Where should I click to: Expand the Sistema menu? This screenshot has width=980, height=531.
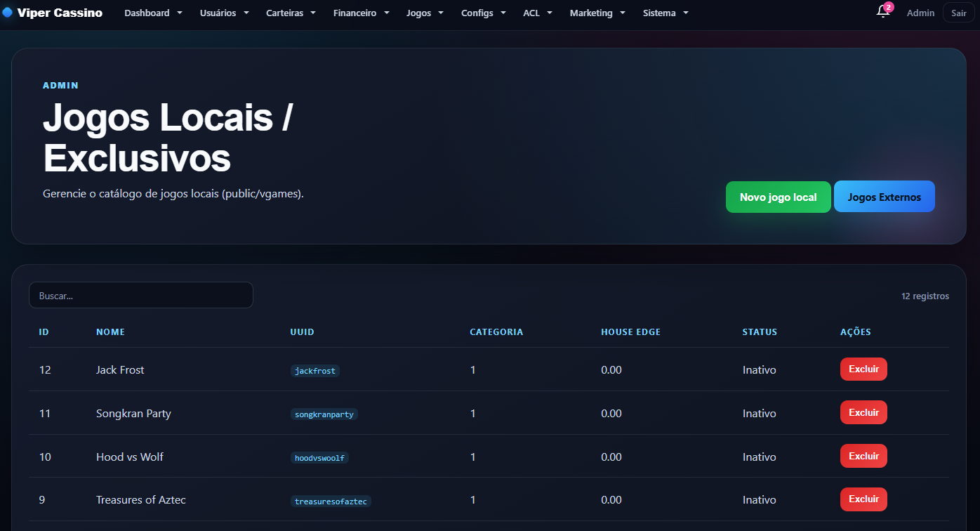click(666, 13)
